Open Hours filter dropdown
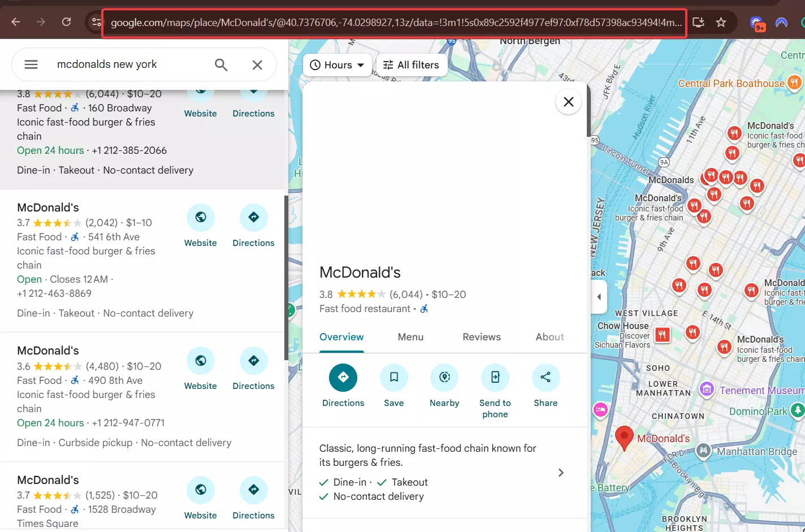 (337, 65)
